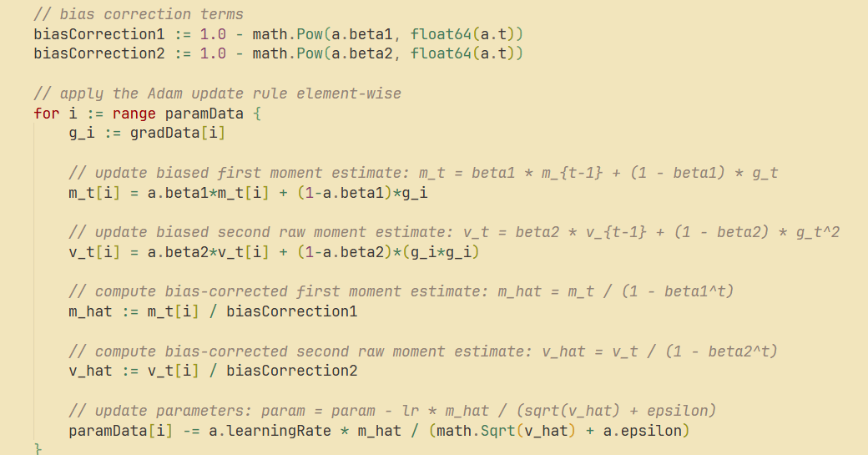868x455 pixels.
Task: Click the "for" loop keyword
Action: 47,114
